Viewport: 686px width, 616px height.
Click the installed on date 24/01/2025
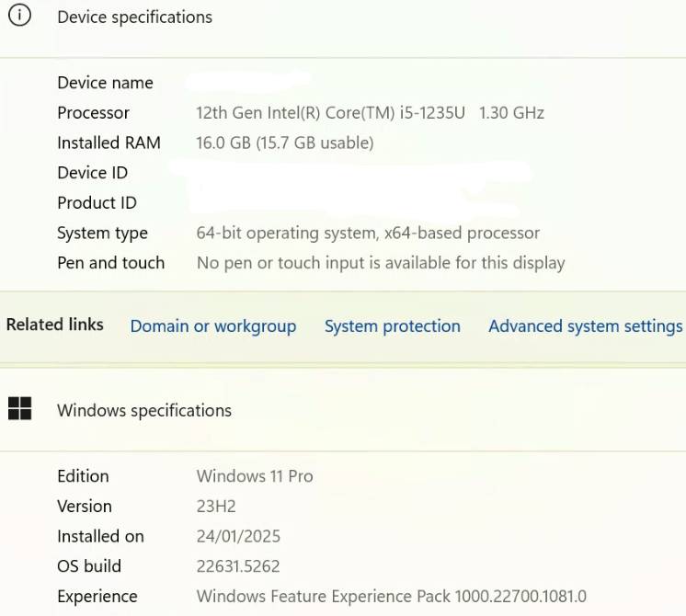[x=238, y=536]
